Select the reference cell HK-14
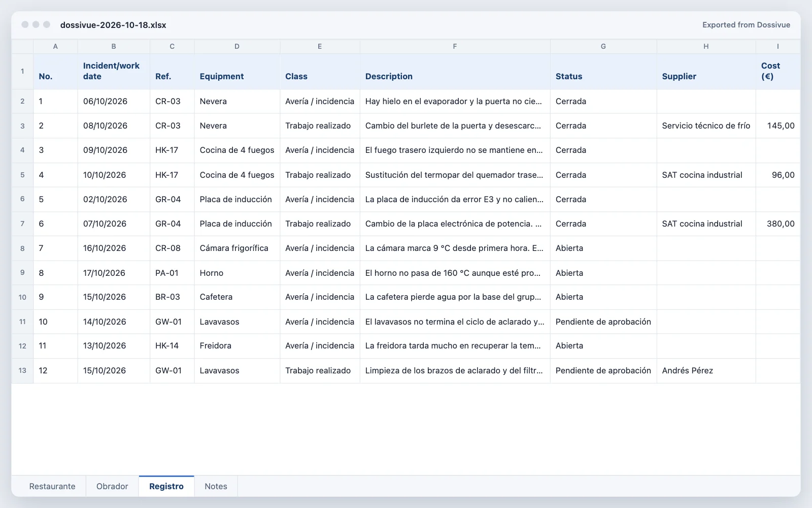This screenshot has height=508, width=812. coord(172,346)
